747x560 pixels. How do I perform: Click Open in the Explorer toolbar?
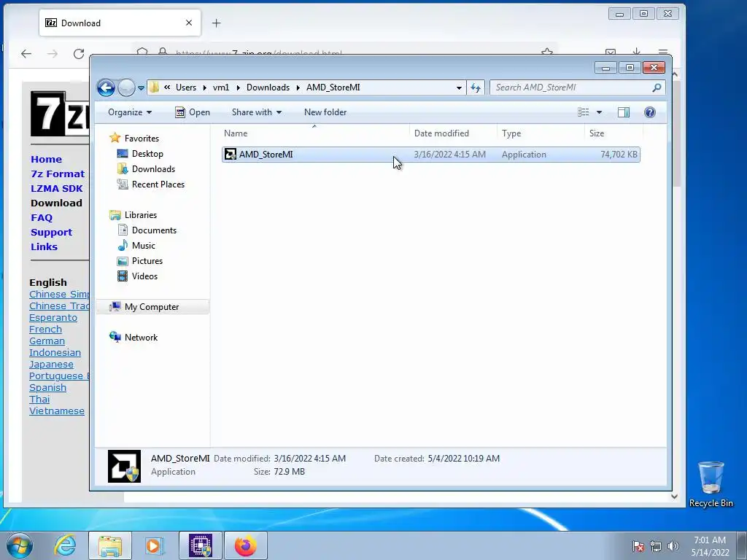pyautogui.click(x=193, y=112)
